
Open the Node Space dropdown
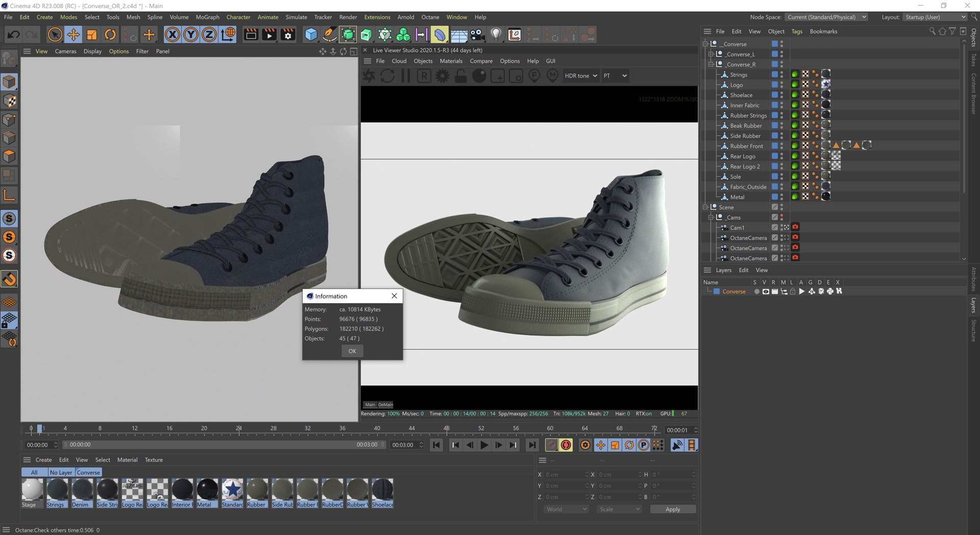(x=826, y=17)
